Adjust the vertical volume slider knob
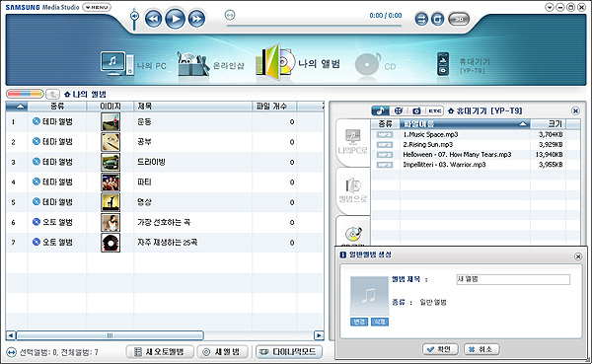This screenshot has width=592, height=364. [x=134, y=16]
